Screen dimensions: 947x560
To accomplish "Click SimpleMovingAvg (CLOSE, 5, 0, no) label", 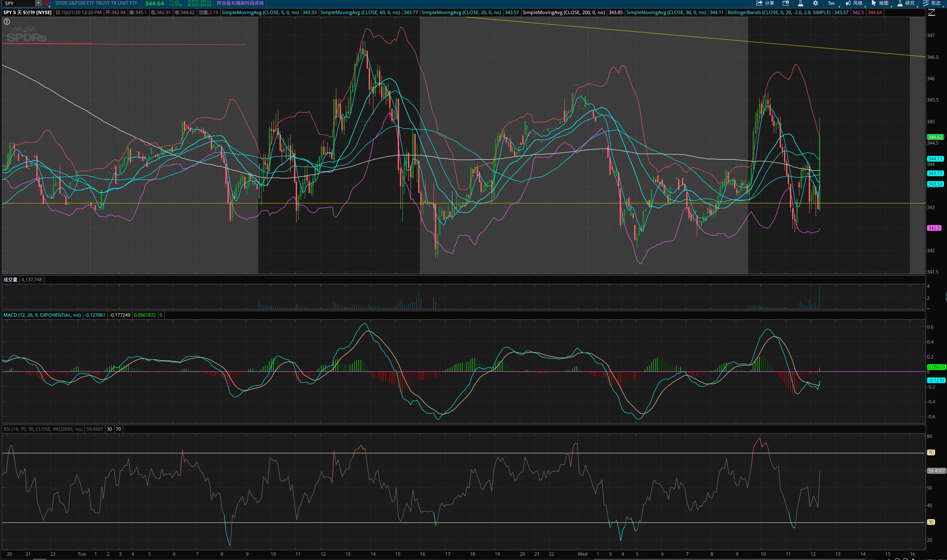I will point(260,12).
